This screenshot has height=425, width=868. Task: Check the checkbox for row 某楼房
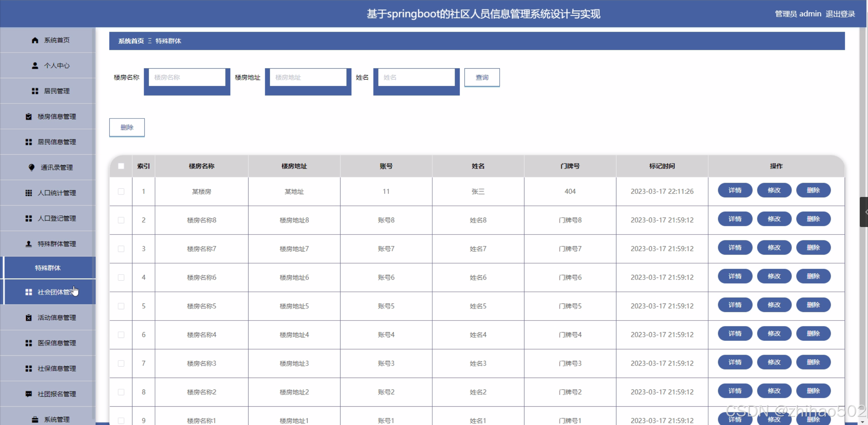(121, 192)
